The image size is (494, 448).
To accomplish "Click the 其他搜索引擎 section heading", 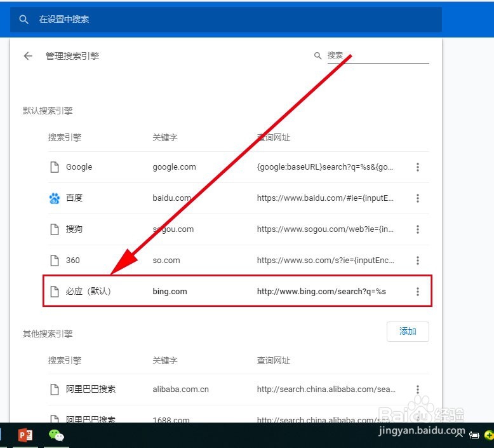I will 48,334.
